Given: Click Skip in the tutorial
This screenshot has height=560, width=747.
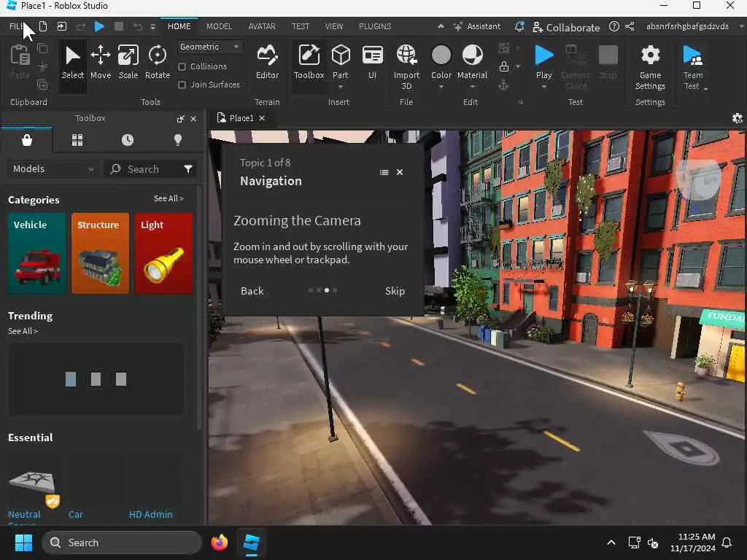Looking at the screenshot, I should [395, 291].
